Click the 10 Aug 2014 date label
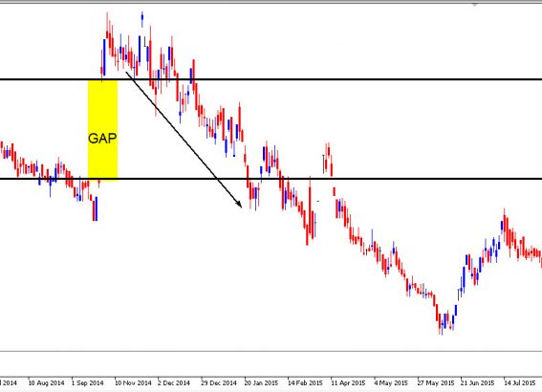Screen dimensions: 542x392 (x=46, y=383)
